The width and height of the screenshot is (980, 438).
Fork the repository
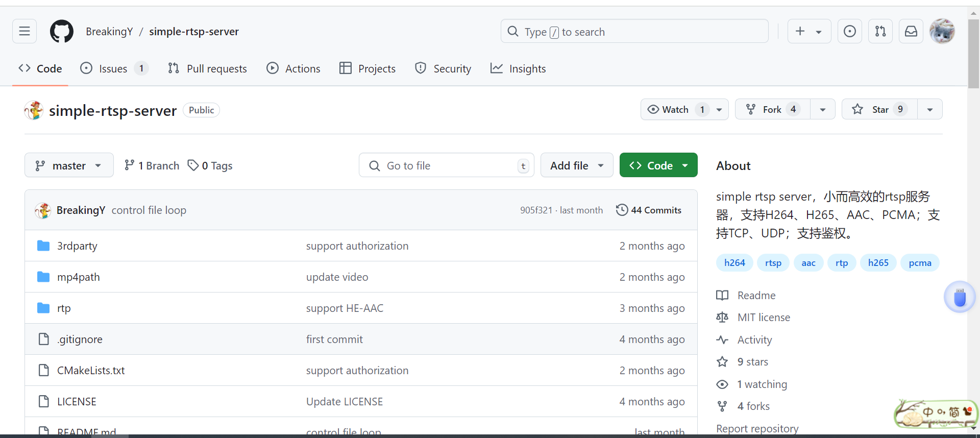[x=772, y=110]
